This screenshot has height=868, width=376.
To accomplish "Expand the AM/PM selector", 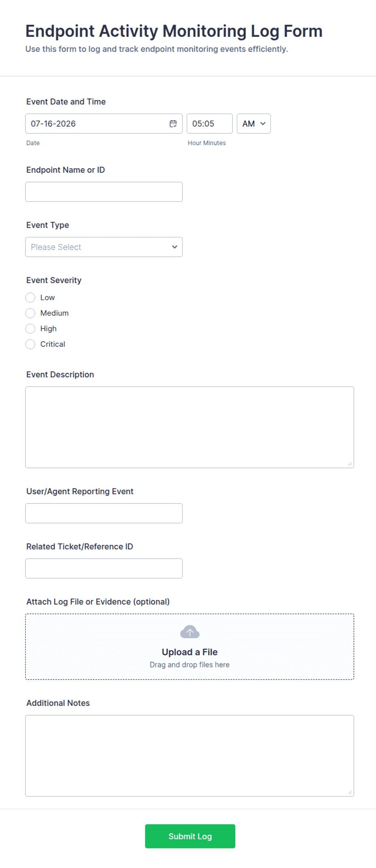I will tap(254, 124).
